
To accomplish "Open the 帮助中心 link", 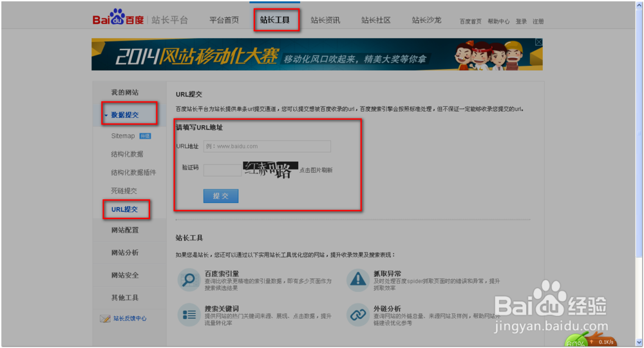I will (498, 21).
